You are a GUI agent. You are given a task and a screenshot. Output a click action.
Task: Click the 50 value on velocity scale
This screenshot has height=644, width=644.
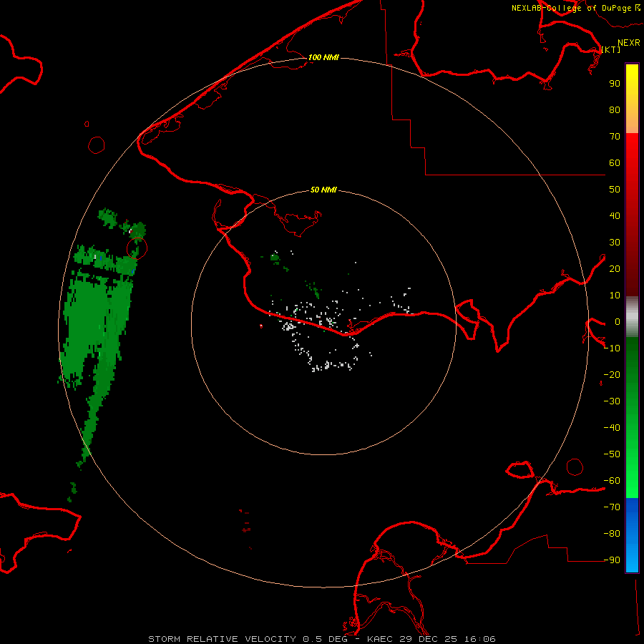(x=615, y=190)
